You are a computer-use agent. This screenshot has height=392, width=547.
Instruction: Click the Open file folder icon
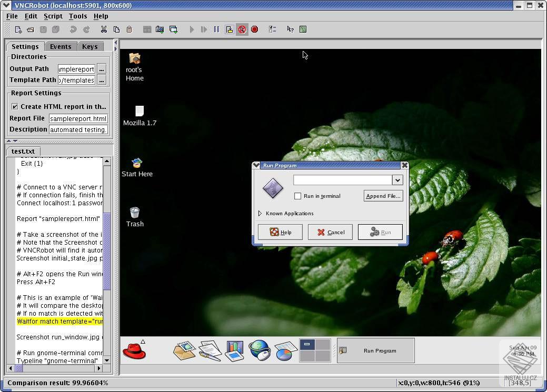point(31,29)
